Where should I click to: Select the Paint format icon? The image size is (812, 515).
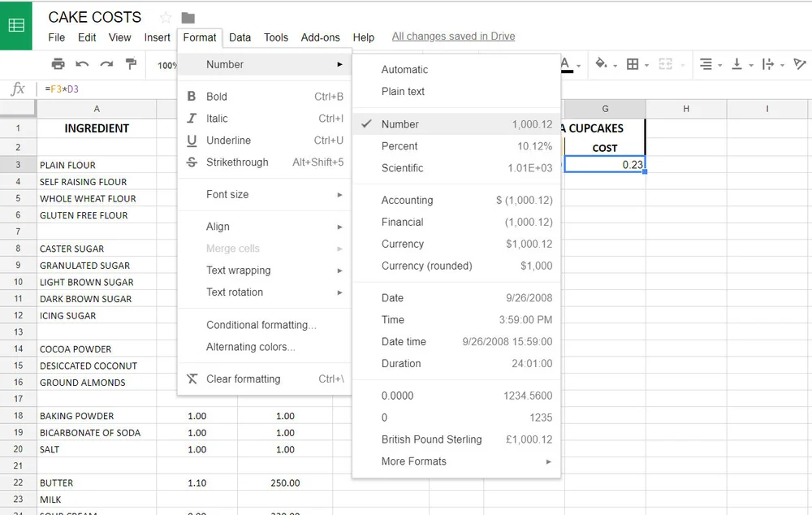coord(131,63)
